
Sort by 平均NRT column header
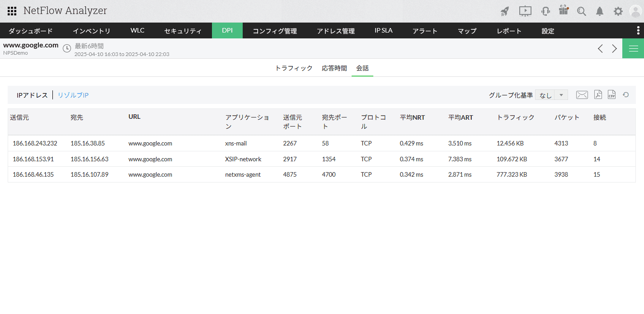tap(412, 117)
